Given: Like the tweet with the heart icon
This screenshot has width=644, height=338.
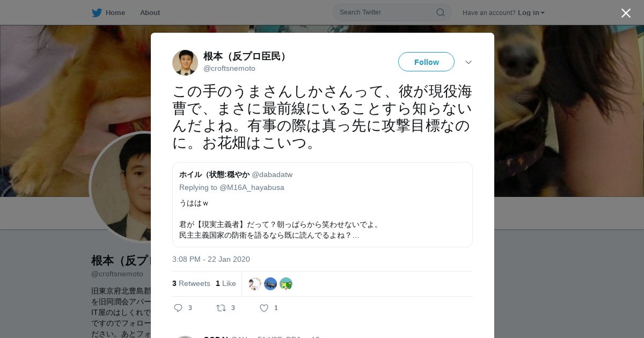Looking at the screenshot, I should 264,308.
